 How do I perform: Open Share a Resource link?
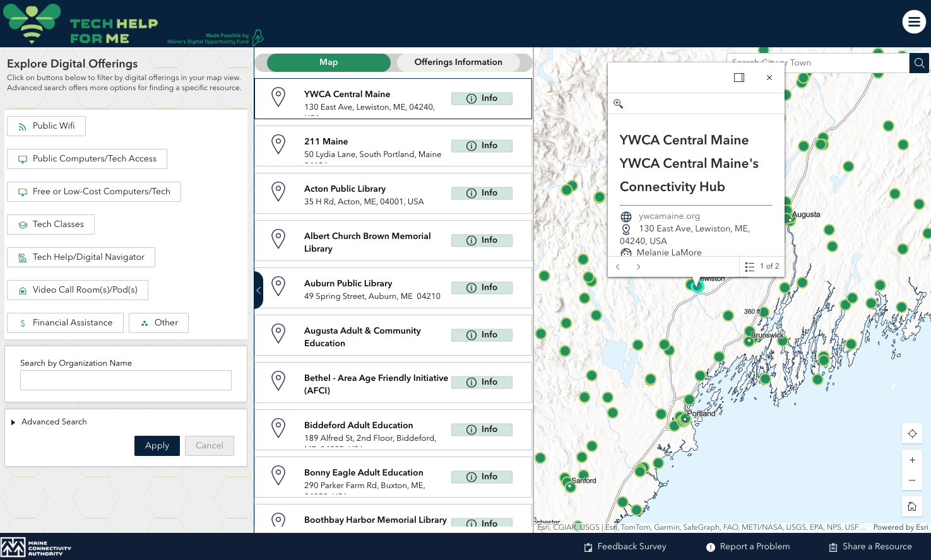tap(870, 547)
